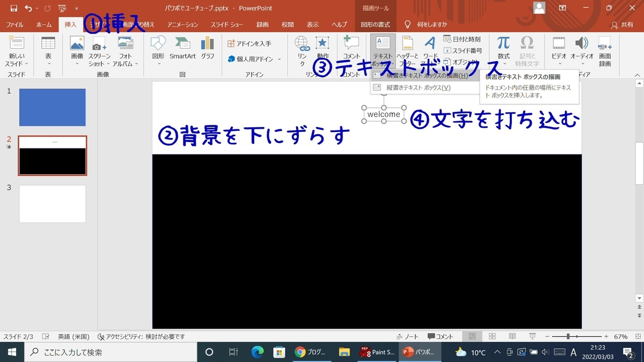Open the 校閲 tab
The width and height of the screenshot is (644, 362).
[288, 25]
